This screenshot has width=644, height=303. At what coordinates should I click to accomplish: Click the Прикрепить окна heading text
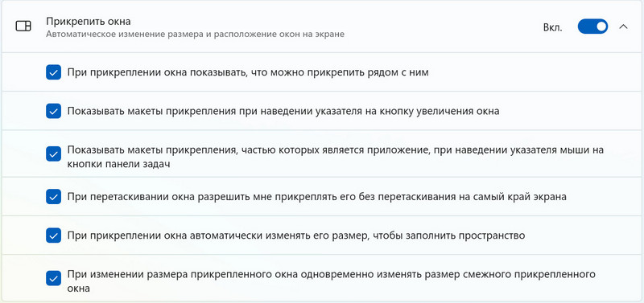89,21
